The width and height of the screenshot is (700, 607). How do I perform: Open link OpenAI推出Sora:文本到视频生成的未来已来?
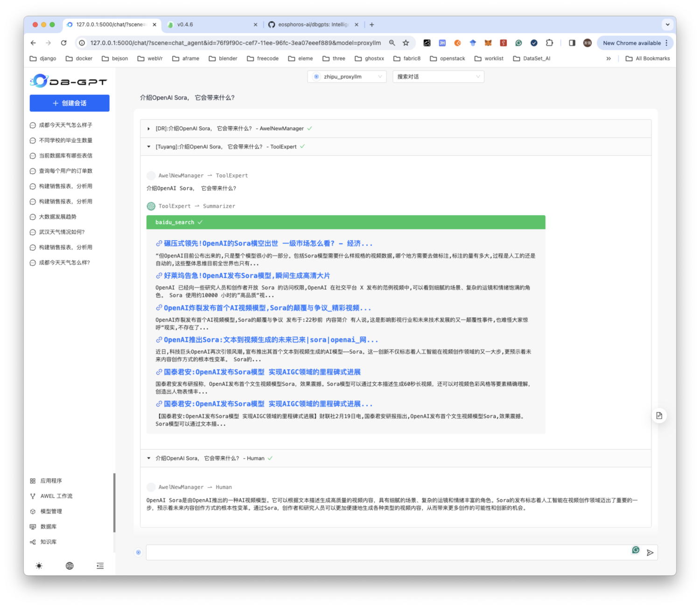tap(267, 340)
